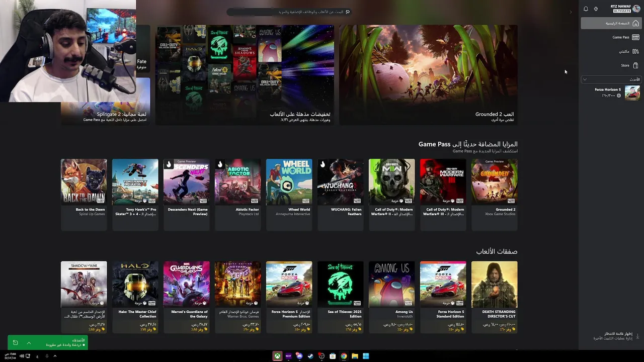Open Marvel's Guardians of the Galaxy deal

coord(187,297)
